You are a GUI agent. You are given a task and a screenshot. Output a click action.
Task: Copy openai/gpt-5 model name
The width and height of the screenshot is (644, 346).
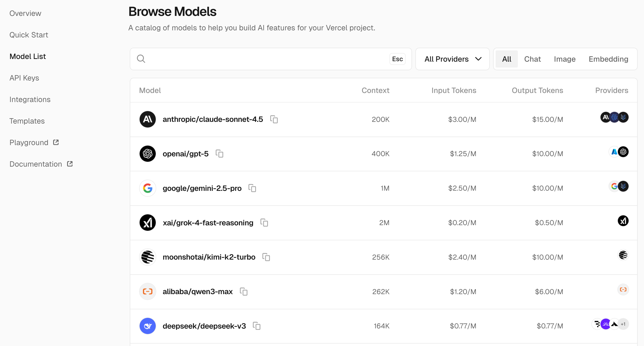pos(220,154)
